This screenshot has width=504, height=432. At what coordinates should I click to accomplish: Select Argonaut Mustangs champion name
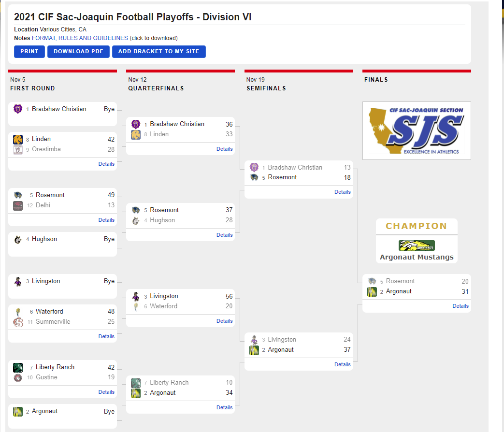click(417, 257)
